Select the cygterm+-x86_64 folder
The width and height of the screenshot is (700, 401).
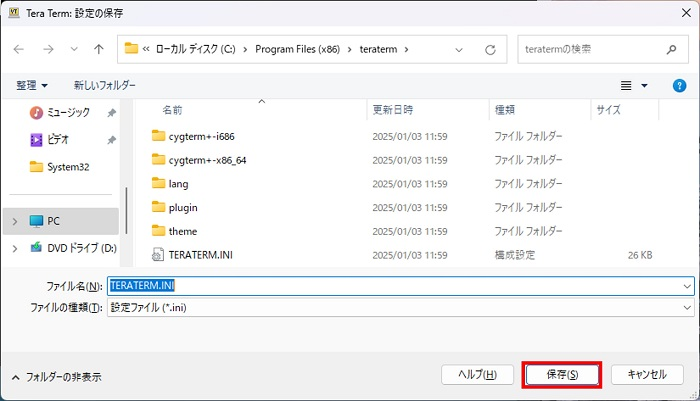207,160
